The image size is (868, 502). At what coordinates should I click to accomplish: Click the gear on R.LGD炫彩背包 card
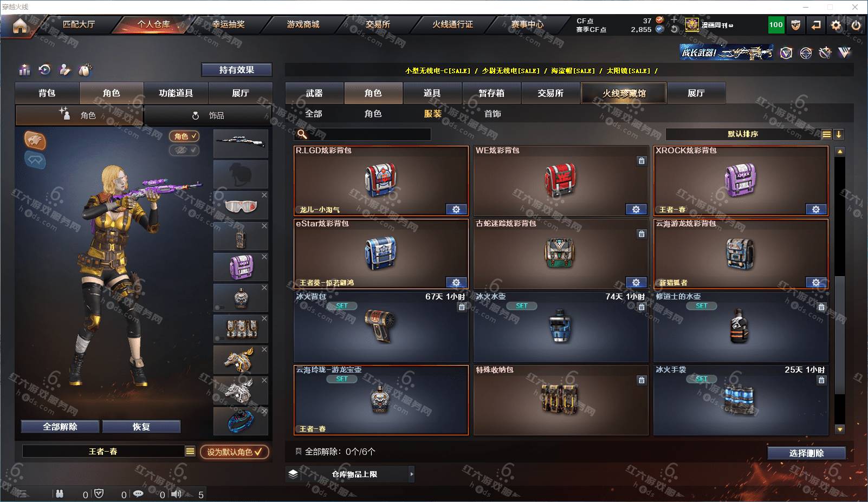pos(456,209)
